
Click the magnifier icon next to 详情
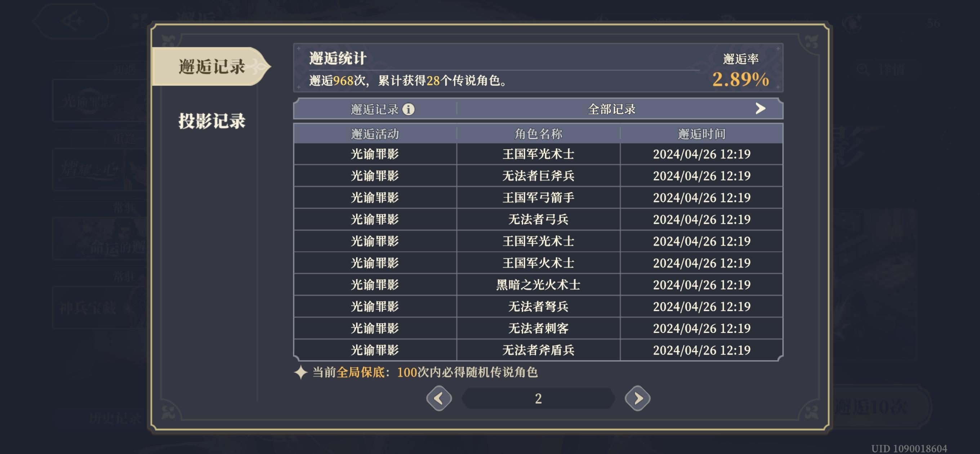coord(863,70)
